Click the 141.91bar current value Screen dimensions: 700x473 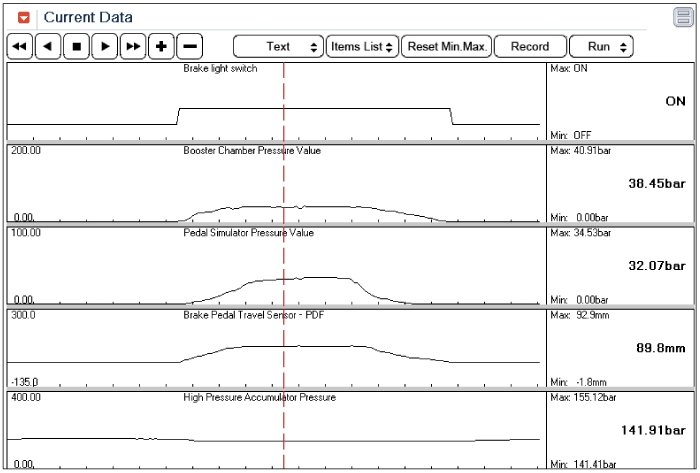tap(653, 430)
